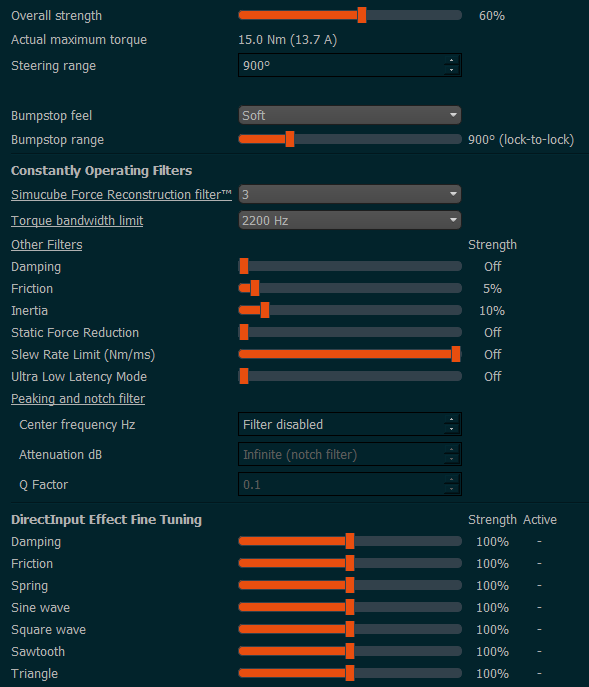Click the Slew Rate Limit slider handle

pos(456,354)
